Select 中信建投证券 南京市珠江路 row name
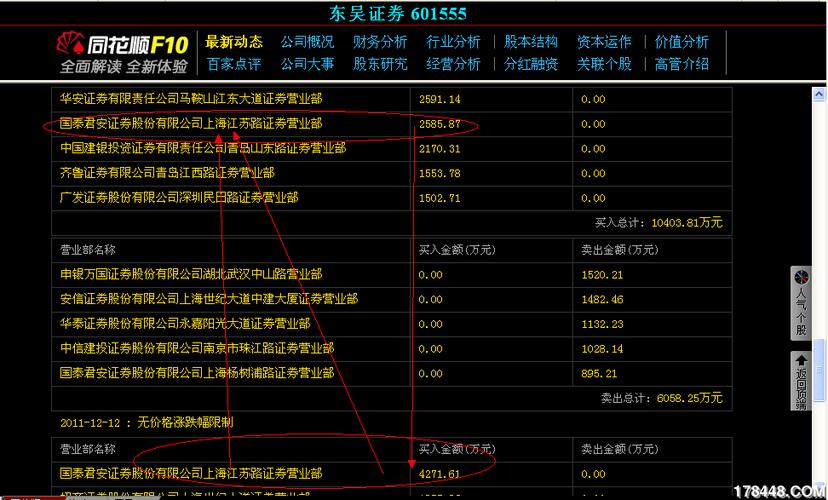The height and width of the screenshot is (500, 828). [197, 348]
